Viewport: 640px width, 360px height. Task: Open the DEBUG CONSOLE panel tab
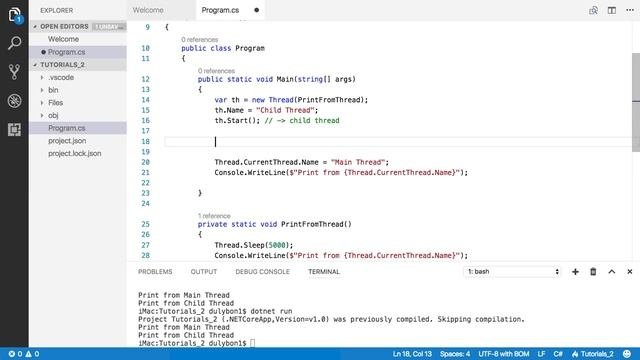tap(262, 272)
